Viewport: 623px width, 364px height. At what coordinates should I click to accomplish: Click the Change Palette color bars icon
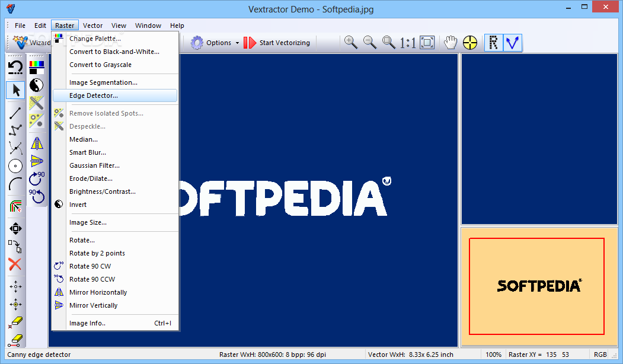37,68
